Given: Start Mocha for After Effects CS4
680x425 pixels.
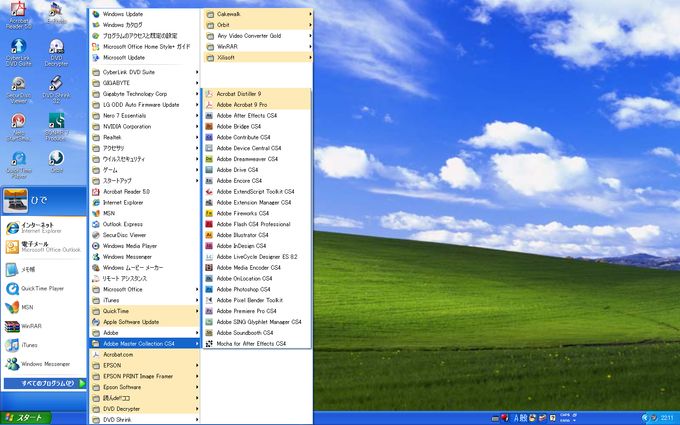Looking at the screenshot, I should (x=257, y=343).
